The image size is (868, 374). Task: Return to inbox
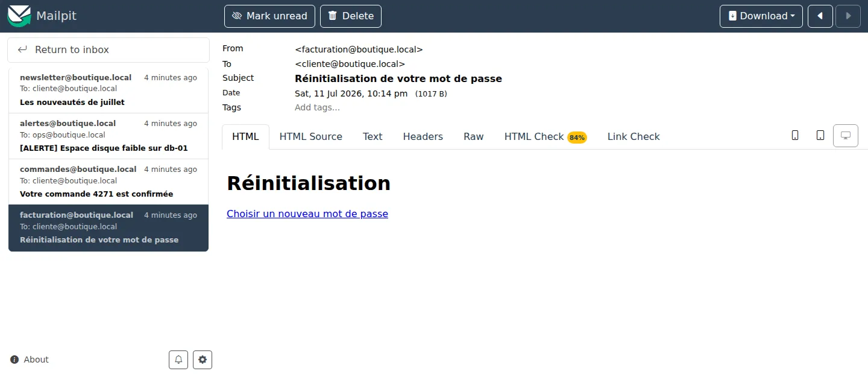[108, 50]
